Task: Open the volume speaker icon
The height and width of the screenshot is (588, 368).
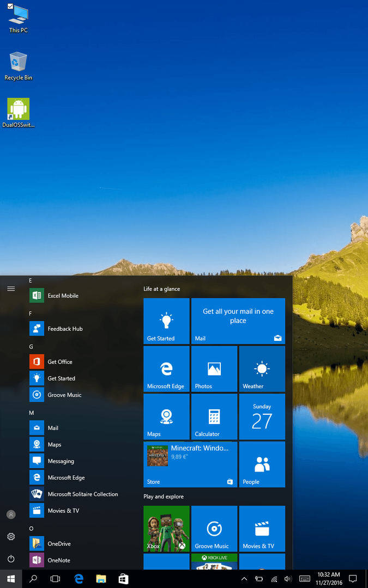Action: click(288, 579)
